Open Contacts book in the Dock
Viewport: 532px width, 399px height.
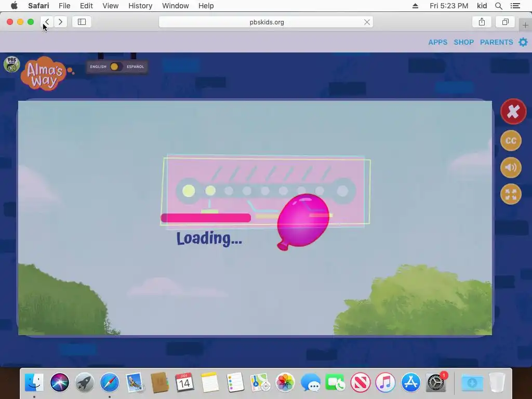point(159,382)
